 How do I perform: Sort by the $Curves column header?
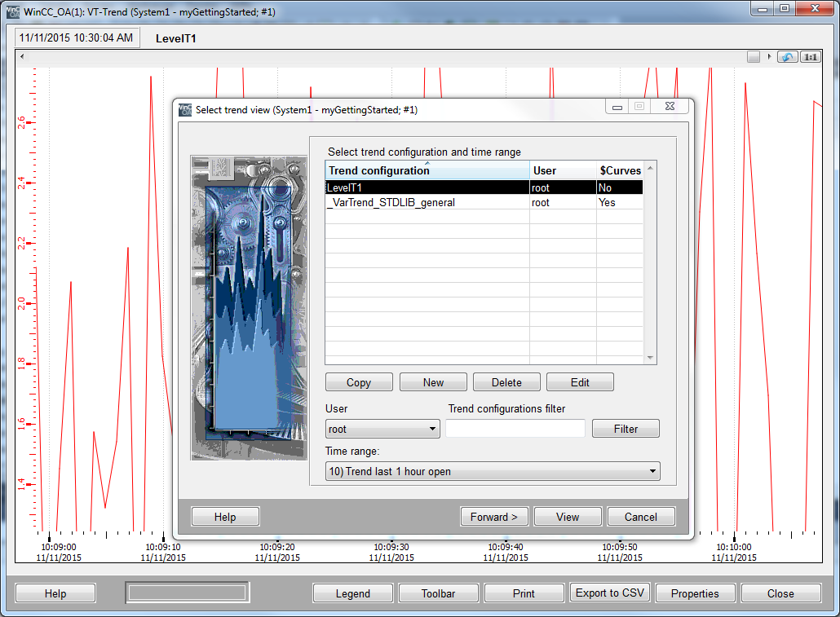click(619, 170)
